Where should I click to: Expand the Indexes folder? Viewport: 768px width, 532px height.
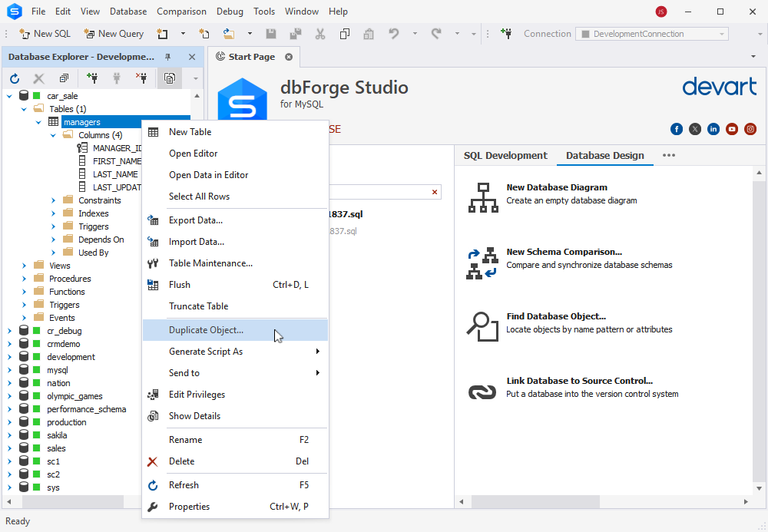coord(54,213)
